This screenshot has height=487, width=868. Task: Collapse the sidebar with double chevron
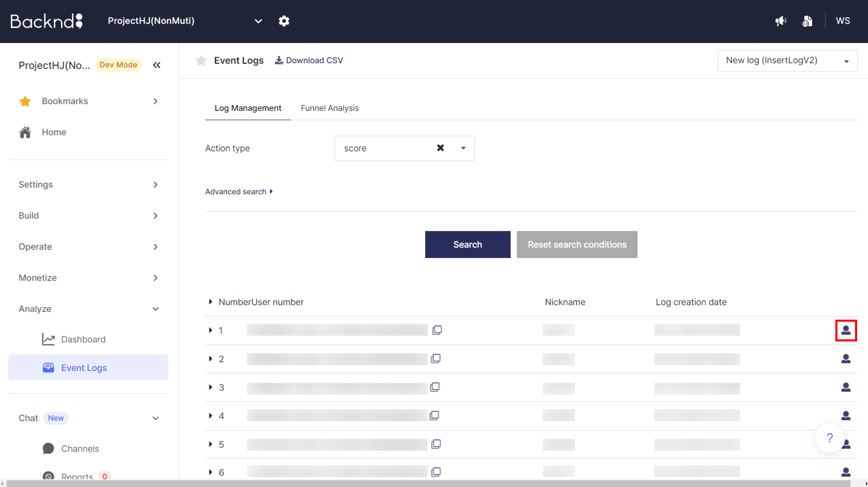coord(157,65)
